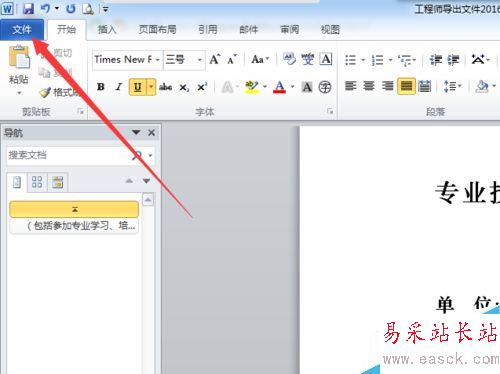This screenshot has width=500, height=374.
Task: Click the Redo icon in quick access toolbar
Action: [x=70, y=9]
